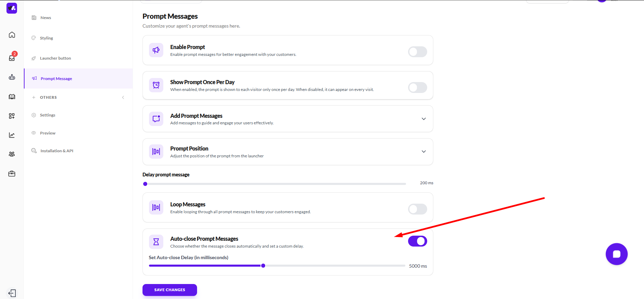Viewport: 644px width, 299px height.
Task: Open the briefcase icon in left rail
Action: tap(12, 174)
